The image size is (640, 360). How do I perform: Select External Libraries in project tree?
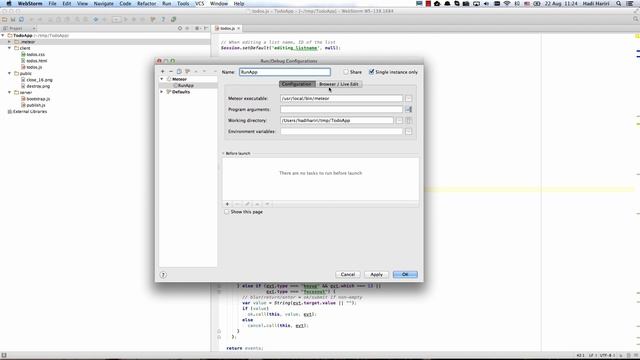30,111
